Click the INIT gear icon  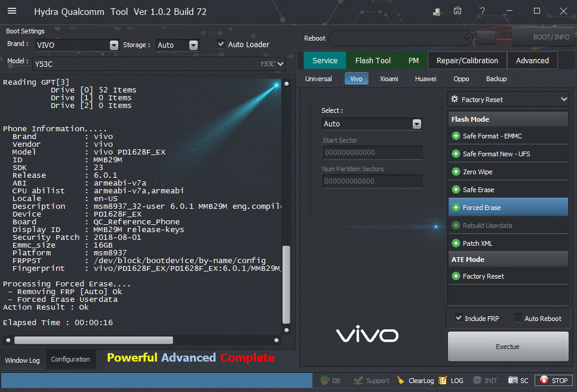[477, 380]
